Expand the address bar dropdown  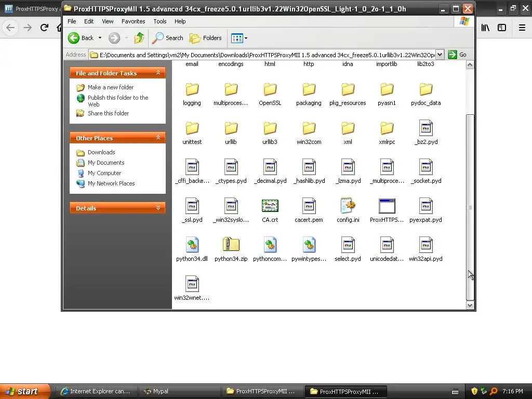click(x=440, y=55)
